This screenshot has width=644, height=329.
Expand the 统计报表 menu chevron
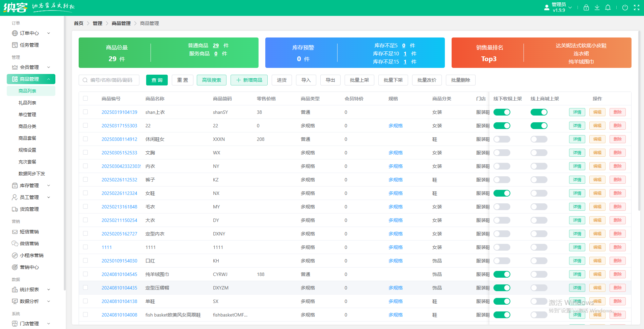point(49,289)
